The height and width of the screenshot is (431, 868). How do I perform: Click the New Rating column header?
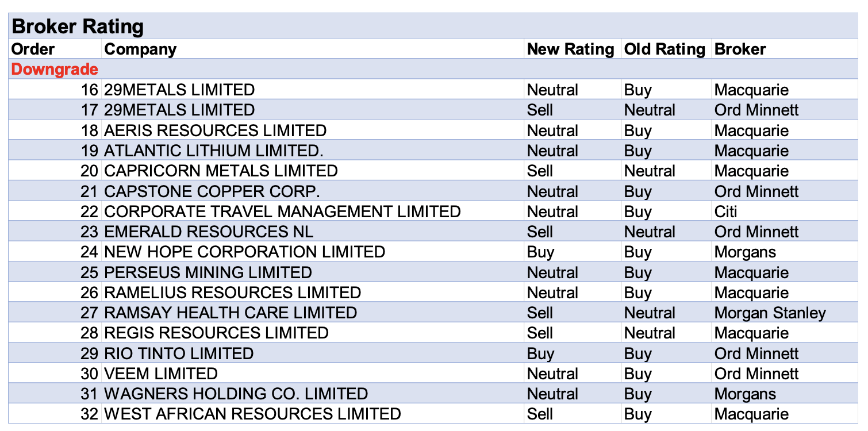570,49
